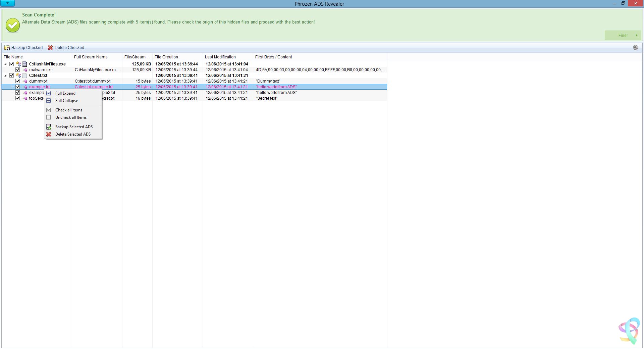
Task: Sort by Full Stream Name column header
Action: coord(97,57)
